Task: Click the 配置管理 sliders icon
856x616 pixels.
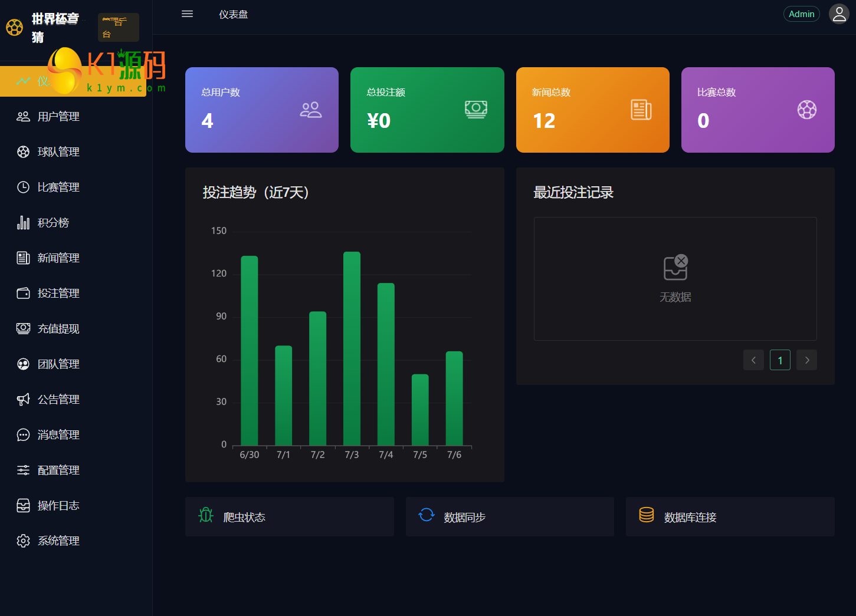Action: (x=23, y=470)
